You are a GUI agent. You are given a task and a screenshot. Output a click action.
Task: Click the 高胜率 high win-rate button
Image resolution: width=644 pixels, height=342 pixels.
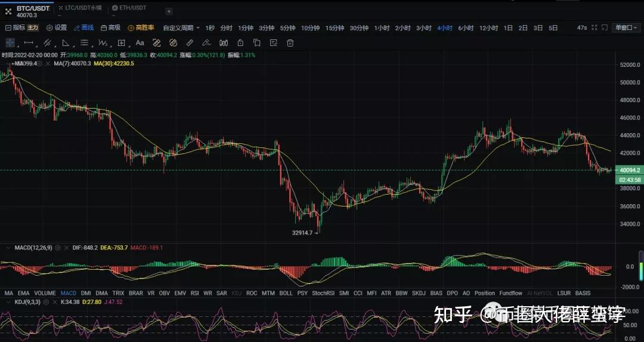click(x=141, y=27)
